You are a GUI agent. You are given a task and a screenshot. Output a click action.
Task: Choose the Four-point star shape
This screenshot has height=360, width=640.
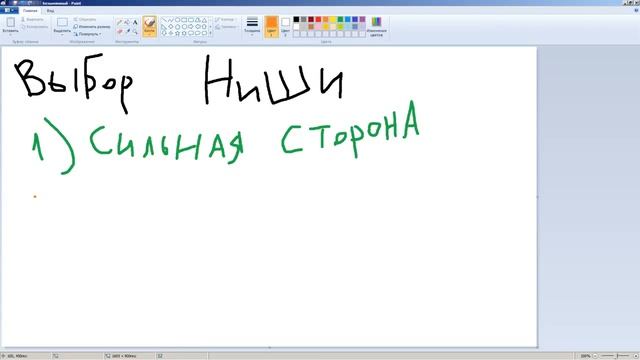pos(170,33)
